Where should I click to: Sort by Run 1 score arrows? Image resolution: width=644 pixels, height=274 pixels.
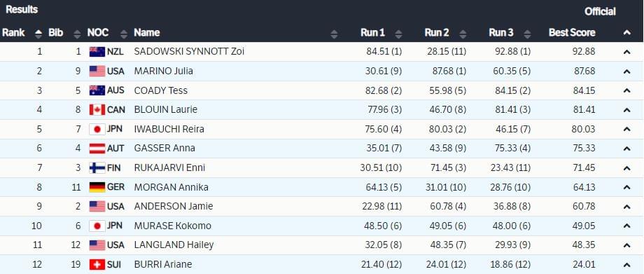[x=398, y=34]
